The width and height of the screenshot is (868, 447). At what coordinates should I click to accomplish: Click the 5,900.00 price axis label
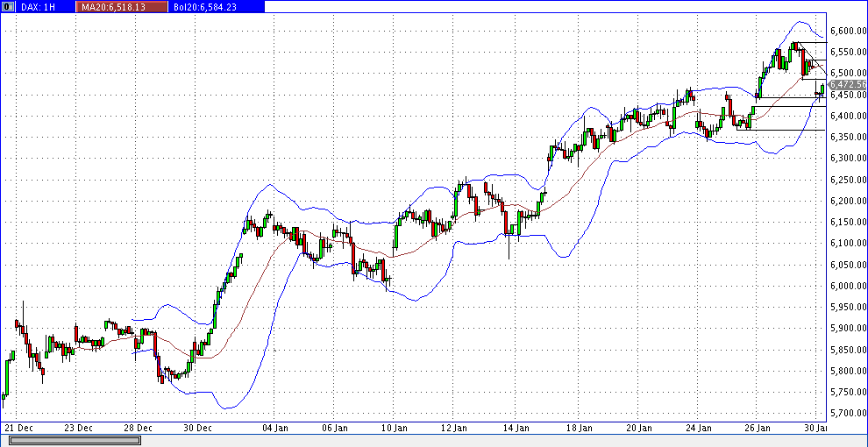coord(848,329)
